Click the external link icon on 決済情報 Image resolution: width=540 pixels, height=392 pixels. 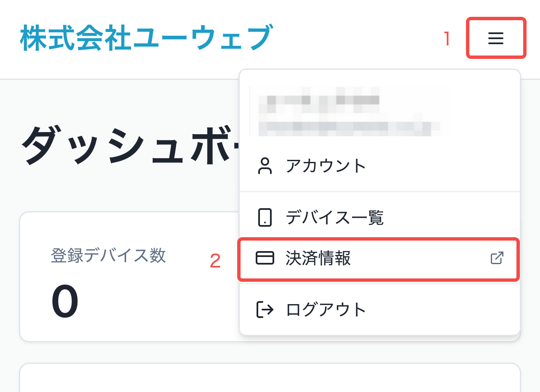pyautogui.click(x=497, y=258)
